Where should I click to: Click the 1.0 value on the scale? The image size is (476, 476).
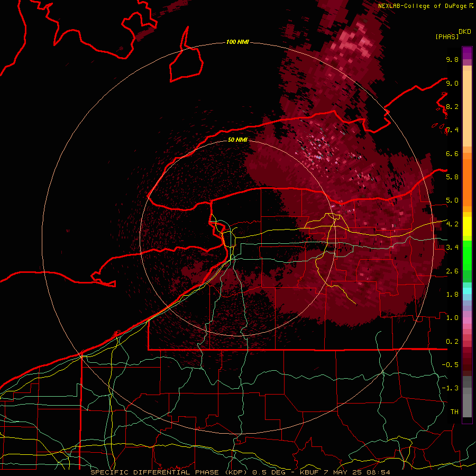pos(452,318)
